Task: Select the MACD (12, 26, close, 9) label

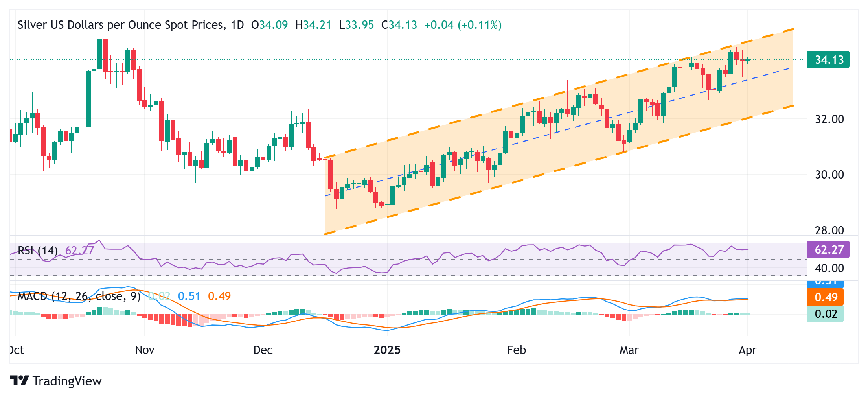Action: [79, 296]
